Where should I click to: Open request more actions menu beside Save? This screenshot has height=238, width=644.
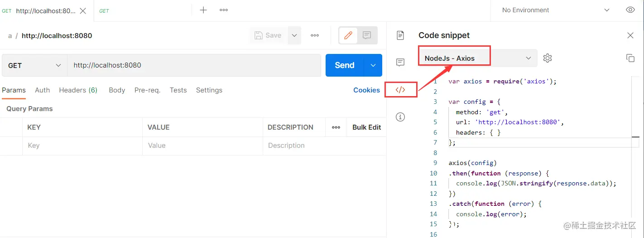click(x=315, y=35)
